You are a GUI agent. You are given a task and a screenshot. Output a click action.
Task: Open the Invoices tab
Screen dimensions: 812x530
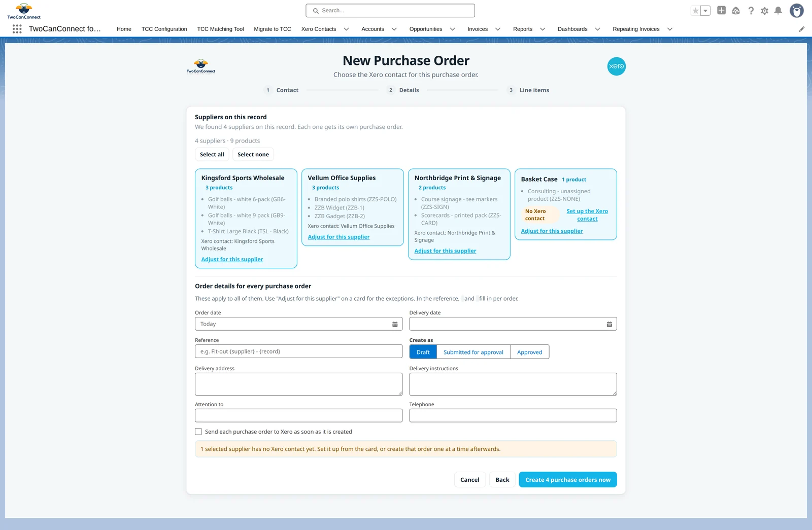478,29
